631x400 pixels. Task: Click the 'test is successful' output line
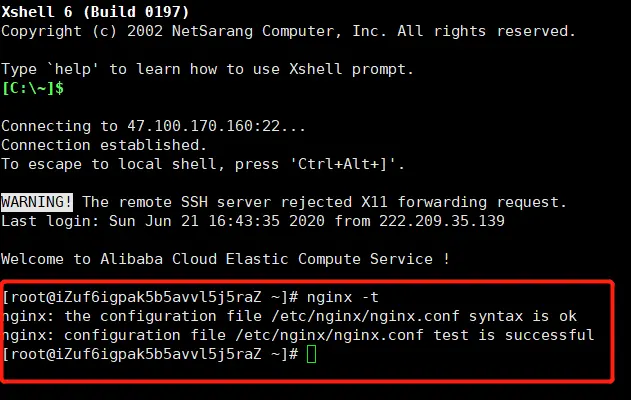(298, 335)
